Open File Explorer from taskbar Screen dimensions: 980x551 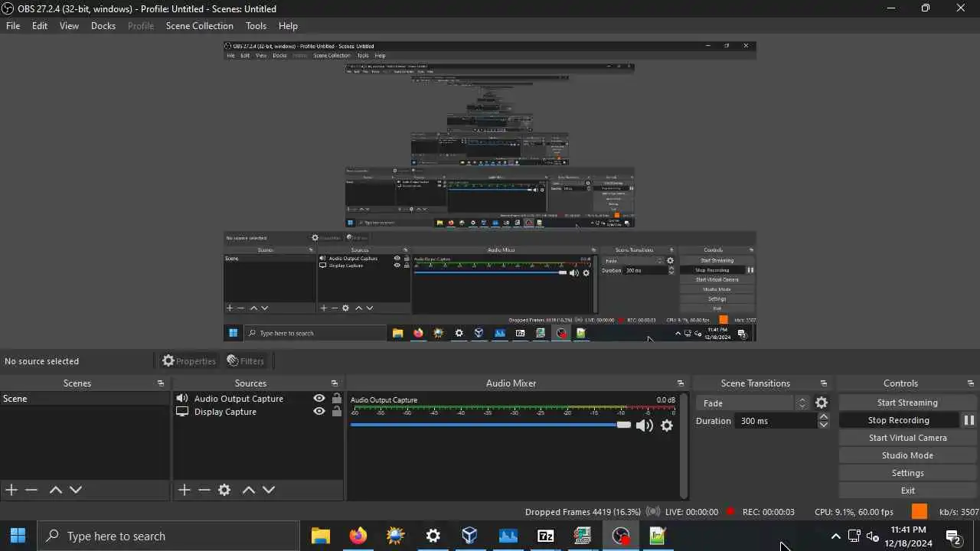[x=320, y=536]
